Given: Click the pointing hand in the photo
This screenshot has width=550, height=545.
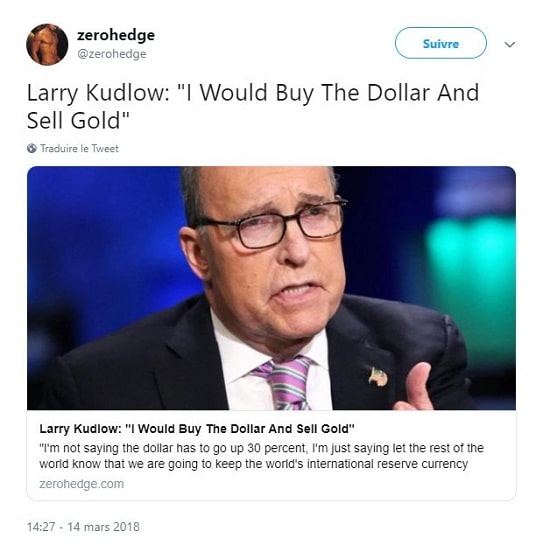Looking at the screenshot, I should [414, 387].
